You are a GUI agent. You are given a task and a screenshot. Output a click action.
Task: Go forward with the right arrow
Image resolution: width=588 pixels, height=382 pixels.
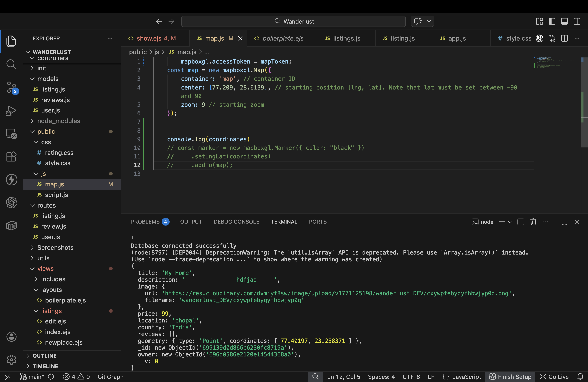point(171,21)
